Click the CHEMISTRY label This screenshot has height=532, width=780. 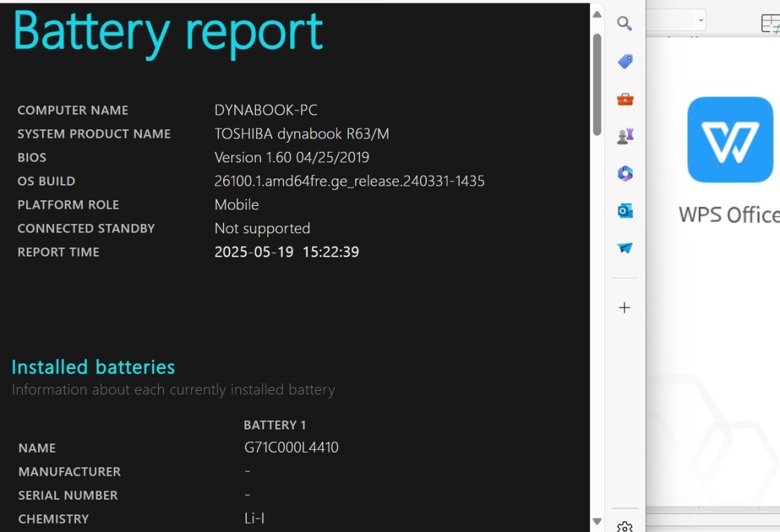point(53,519)
